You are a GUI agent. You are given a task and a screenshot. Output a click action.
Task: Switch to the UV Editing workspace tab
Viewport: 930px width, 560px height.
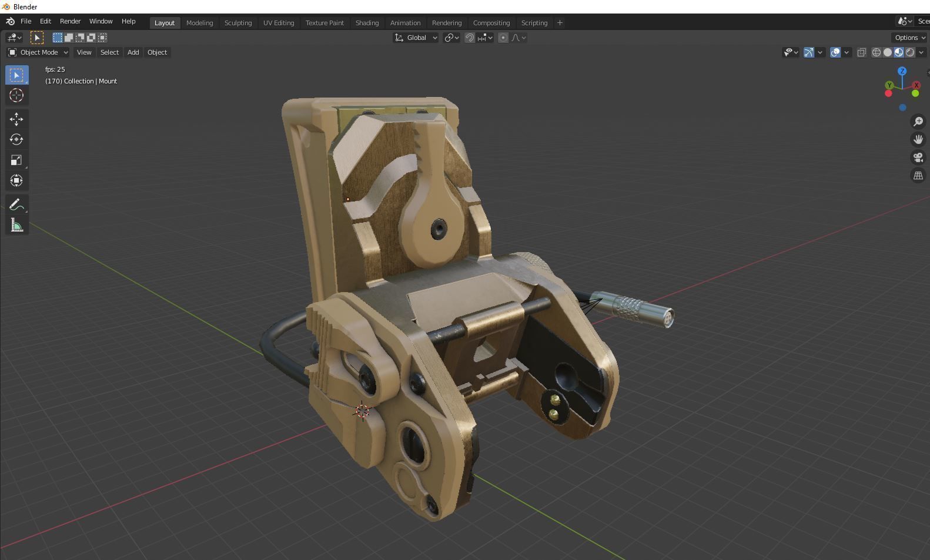click(x=279, y=23)
